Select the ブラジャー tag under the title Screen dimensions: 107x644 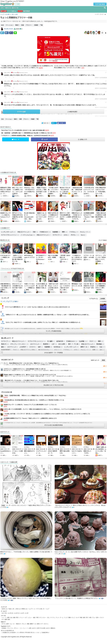click(29, 25)
